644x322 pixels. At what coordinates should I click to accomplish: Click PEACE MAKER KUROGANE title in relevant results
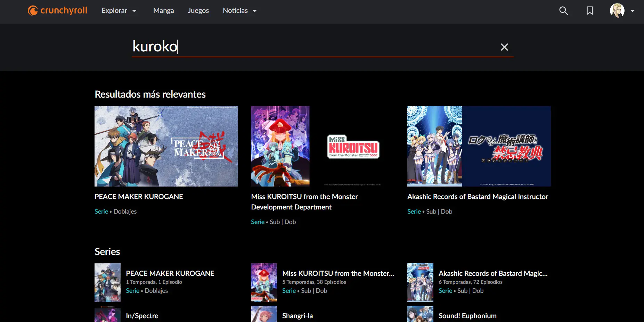click(x=139, y=197)
